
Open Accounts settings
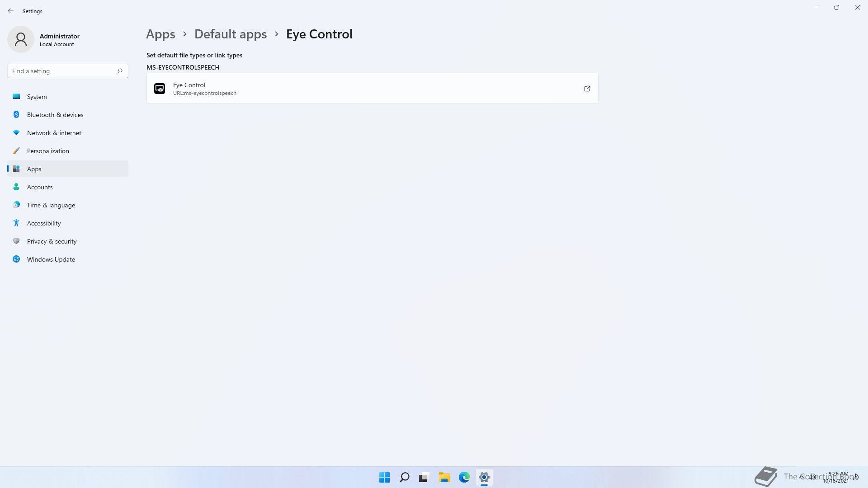(x=68, y=187)
